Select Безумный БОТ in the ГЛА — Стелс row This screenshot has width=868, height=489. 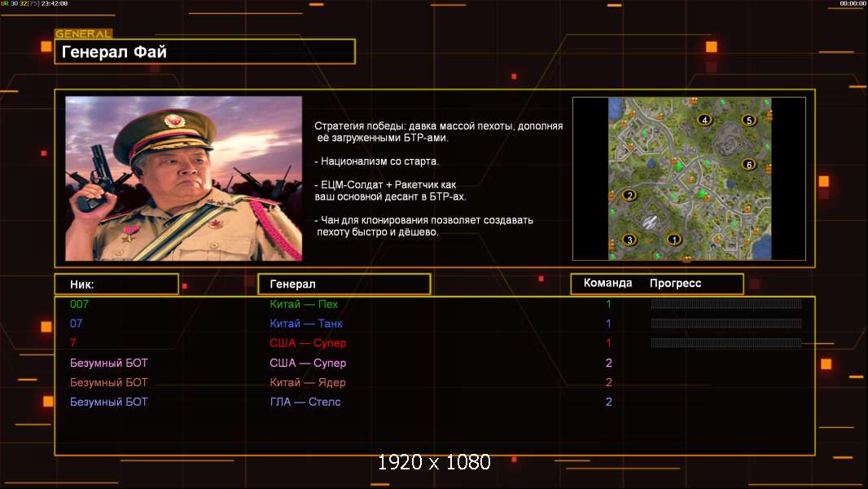[108, 402]
